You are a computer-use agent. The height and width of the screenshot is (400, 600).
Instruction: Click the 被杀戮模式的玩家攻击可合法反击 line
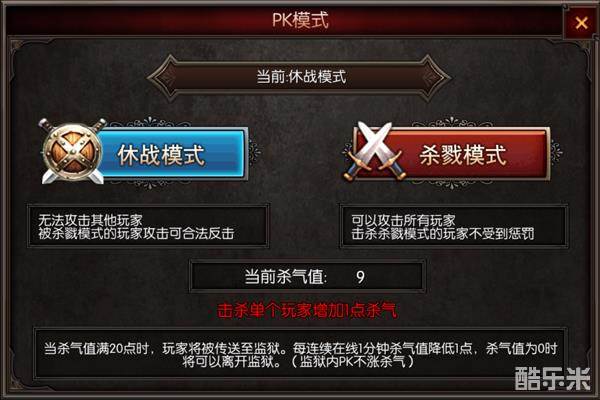point(136,233)
